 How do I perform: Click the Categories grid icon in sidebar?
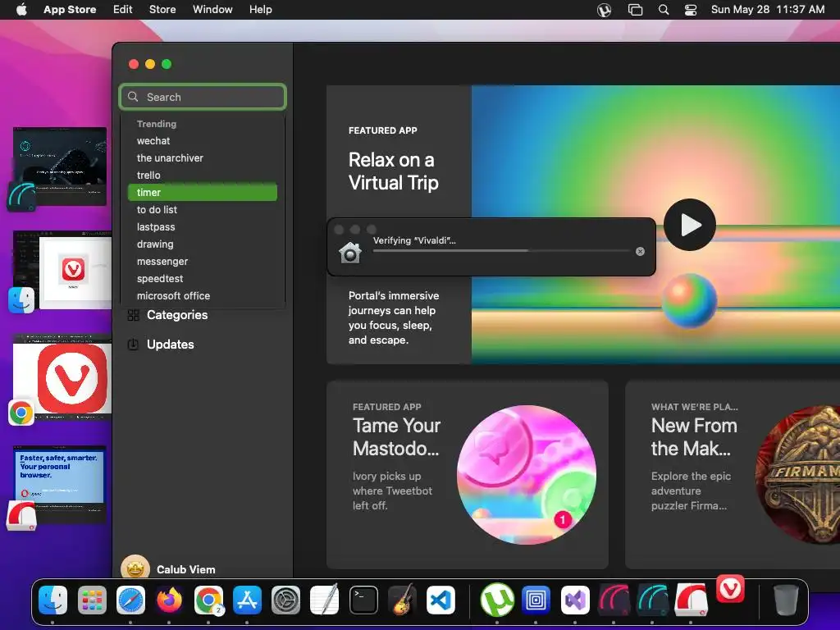(134, 315)
